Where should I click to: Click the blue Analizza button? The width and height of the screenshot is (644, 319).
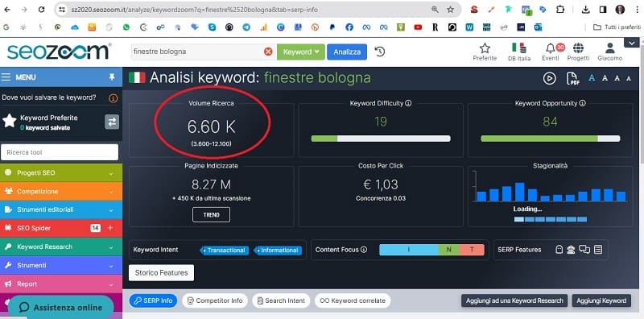coord(347,52)
